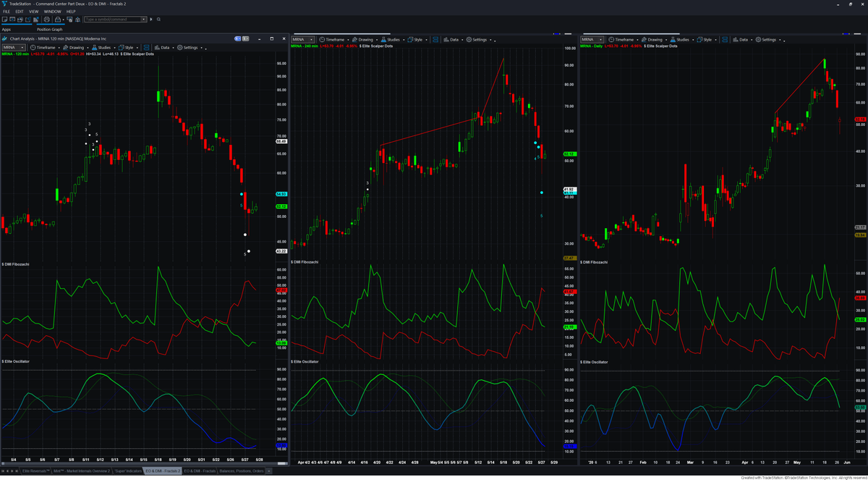
Task: Open Style in the Daily chart toolbar
Action: [705, 40]
